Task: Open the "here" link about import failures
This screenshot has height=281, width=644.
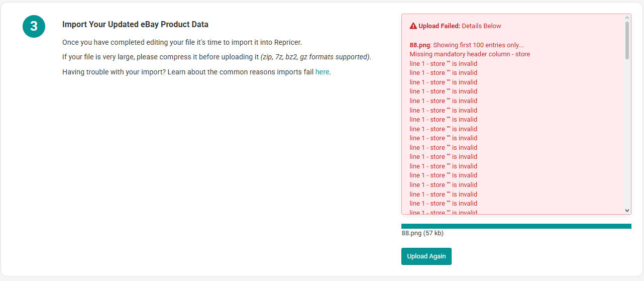Action: 323,72
